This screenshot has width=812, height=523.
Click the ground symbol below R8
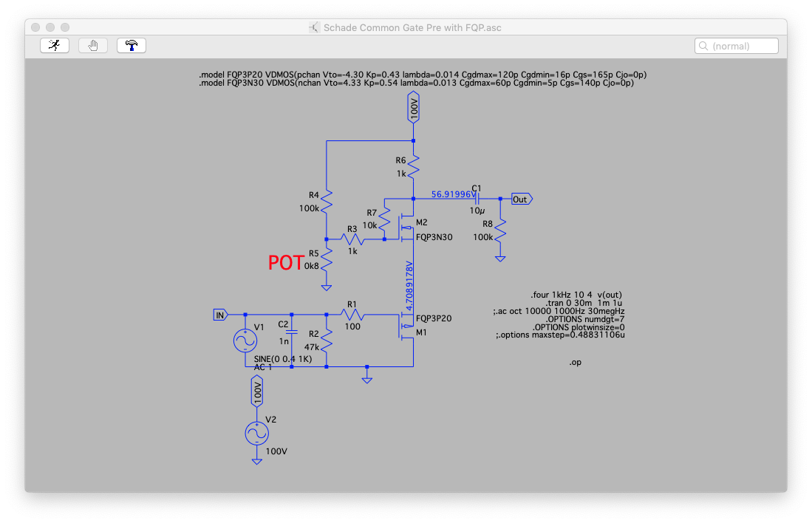(500, 259)
